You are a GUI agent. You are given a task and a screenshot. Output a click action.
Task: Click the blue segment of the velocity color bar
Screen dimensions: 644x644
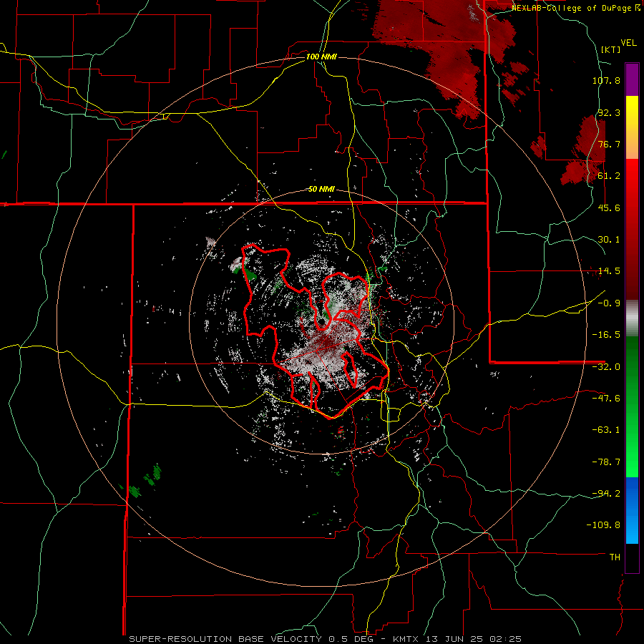click(x=632, y=510)
